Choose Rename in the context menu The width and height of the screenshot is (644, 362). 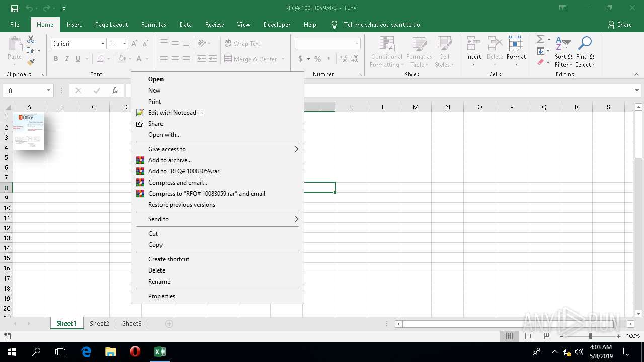[x=217, y=282]
